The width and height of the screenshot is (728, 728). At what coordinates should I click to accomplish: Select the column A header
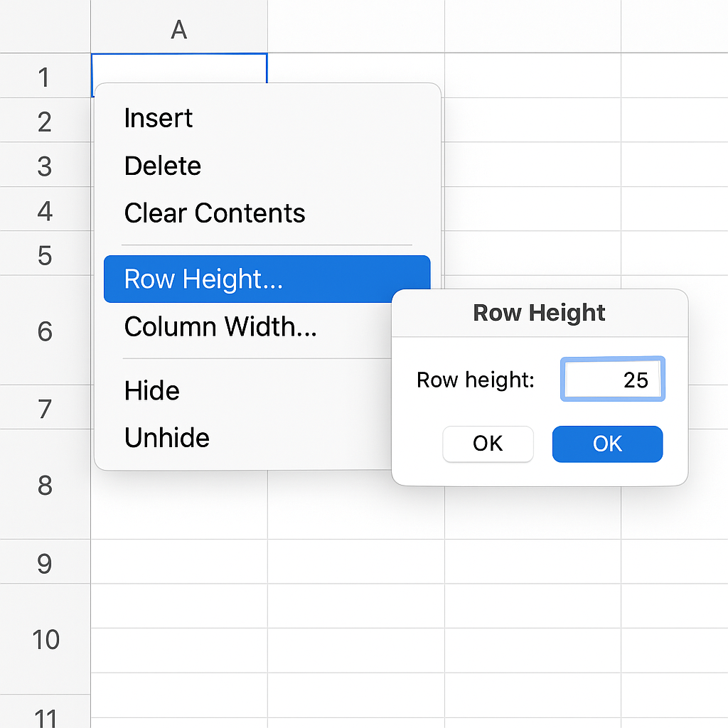pyautogui.click(x=179, y=30)
